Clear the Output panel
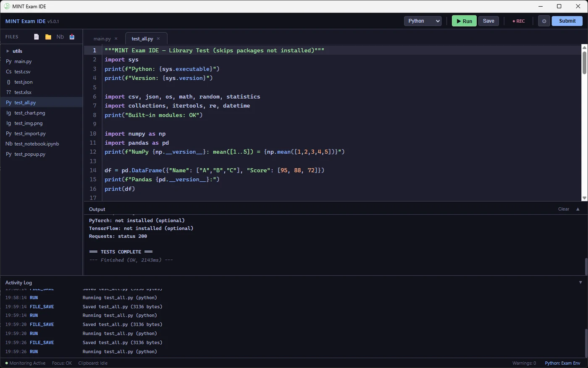Image resolution: width=588 pixels, height=368 pixels. 564,209
